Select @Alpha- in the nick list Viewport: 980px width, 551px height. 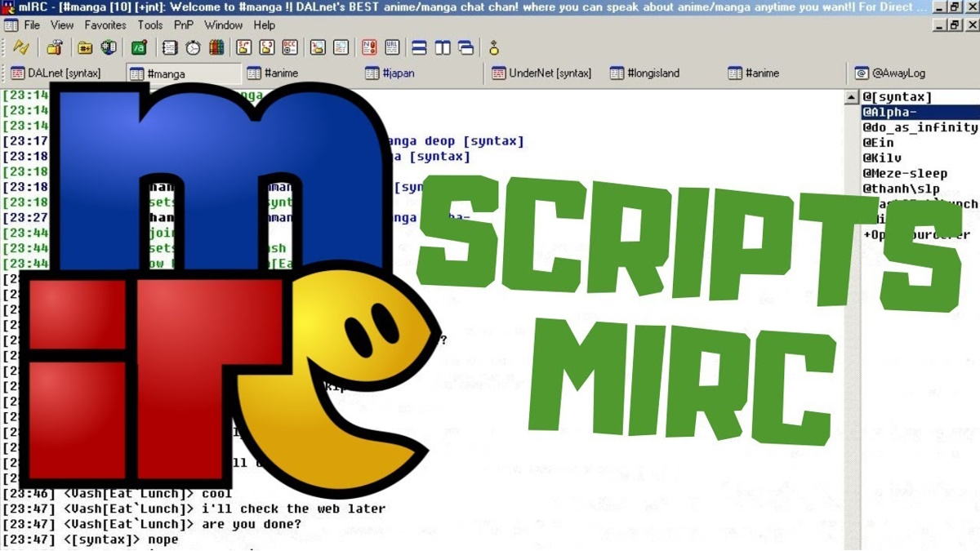click(920, 113)
